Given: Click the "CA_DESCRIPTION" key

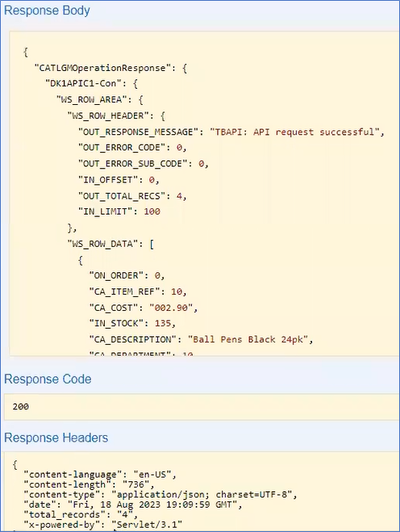Looking at the screenshot, I should [x=132, y=340].
